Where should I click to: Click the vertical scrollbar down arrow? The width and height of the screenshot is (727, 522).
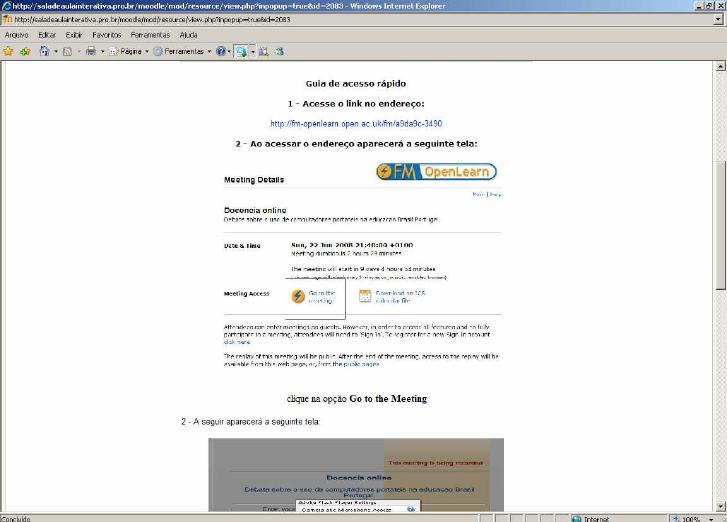click(720, 505)
